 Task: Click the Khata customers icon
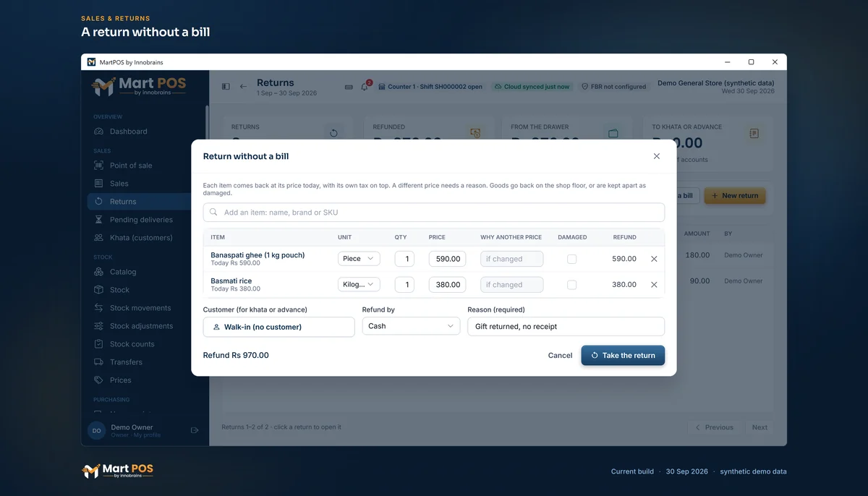coord(98,238)
